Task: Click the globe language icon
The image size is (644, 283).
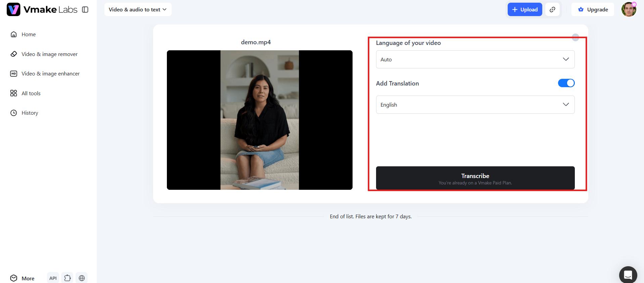Action: [x=82, y=278]
